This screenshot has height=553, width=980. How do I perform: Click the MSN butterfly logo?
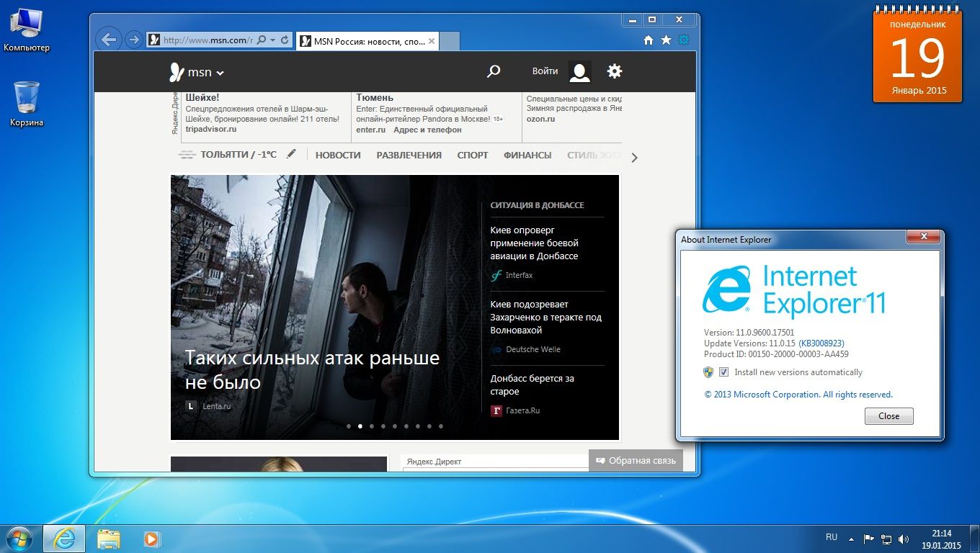[177, 72]
